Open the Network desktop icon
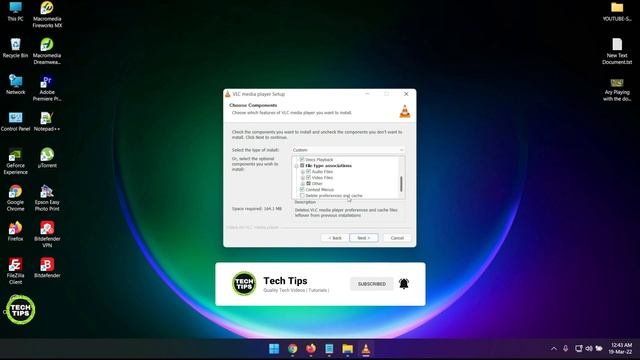The width and height of the screenshot is (640, 360). (x=16, y=84)
